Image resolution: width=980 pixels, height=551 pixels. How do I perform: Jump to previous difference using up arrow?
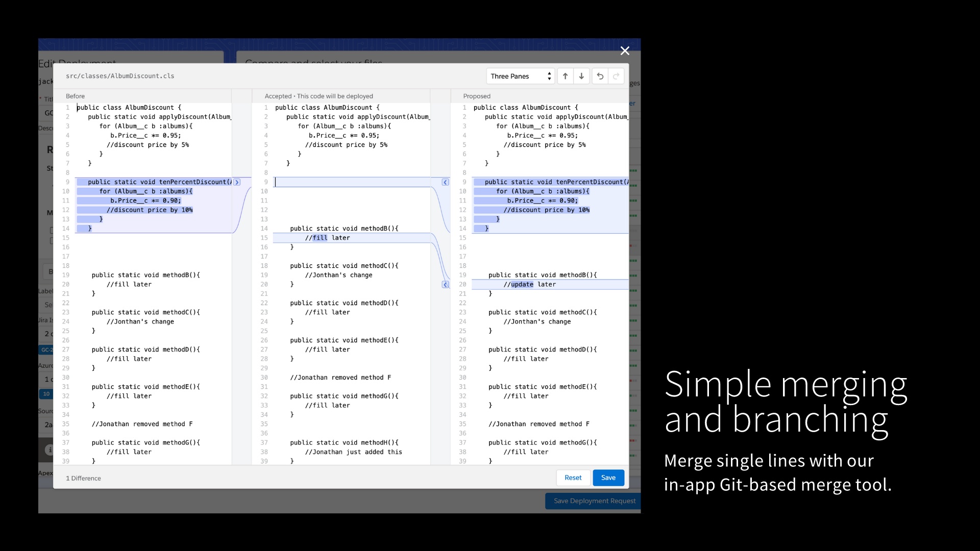point(565,76)
